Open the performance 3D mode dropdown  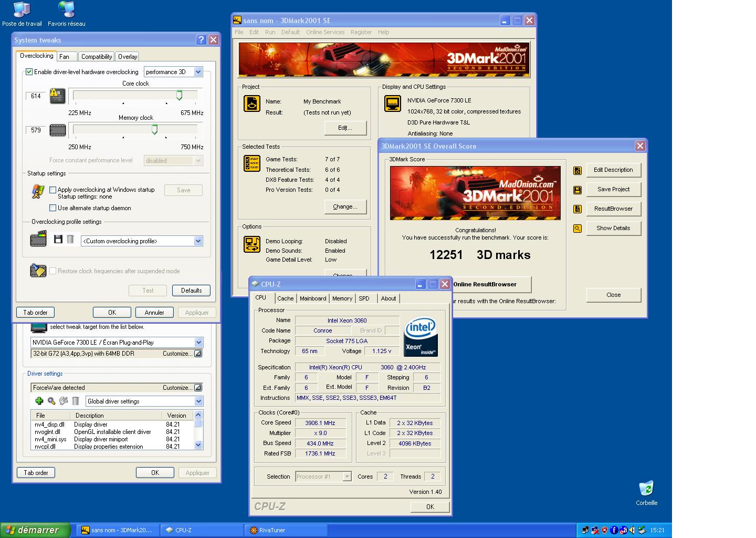tap(198, 72)
